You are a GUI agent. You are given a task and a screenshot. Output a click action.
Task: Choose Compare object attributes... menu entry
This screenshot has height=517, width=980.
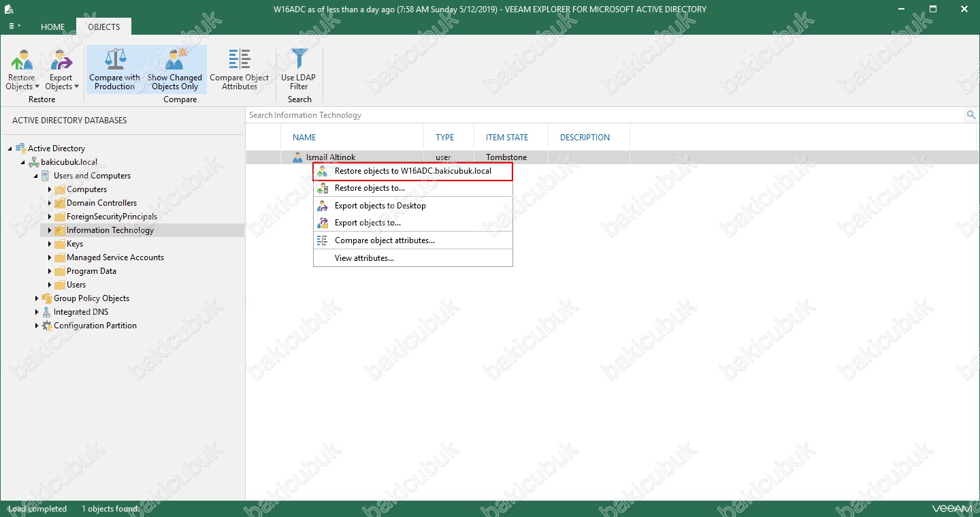[412, 240]
